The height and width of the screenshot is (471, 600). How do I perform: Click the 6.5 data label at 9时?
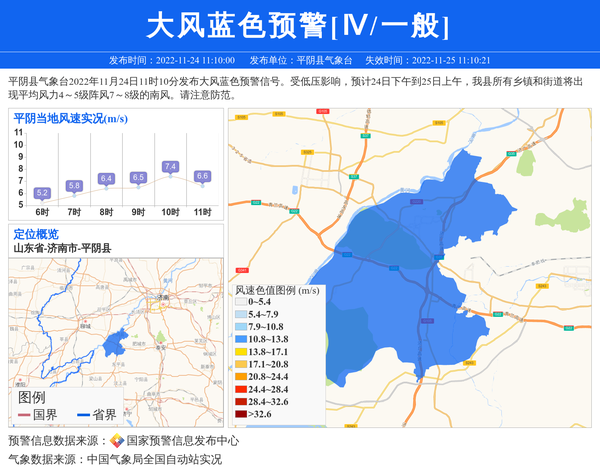tap(138, 178)
